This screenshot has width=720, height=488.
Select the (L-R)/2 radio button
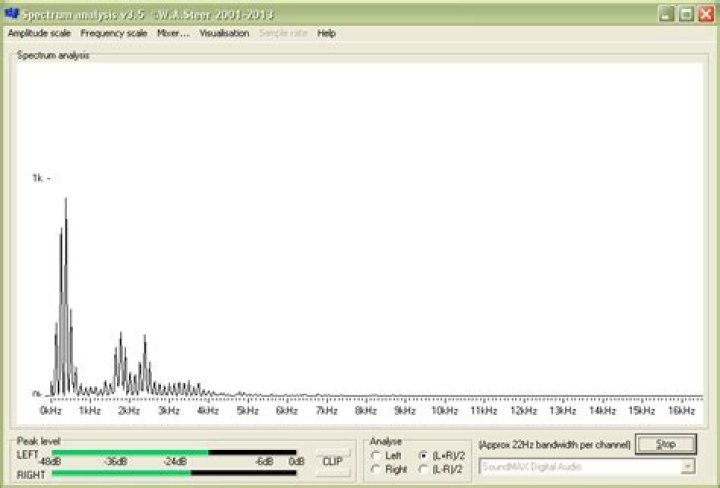pos(423,469)
